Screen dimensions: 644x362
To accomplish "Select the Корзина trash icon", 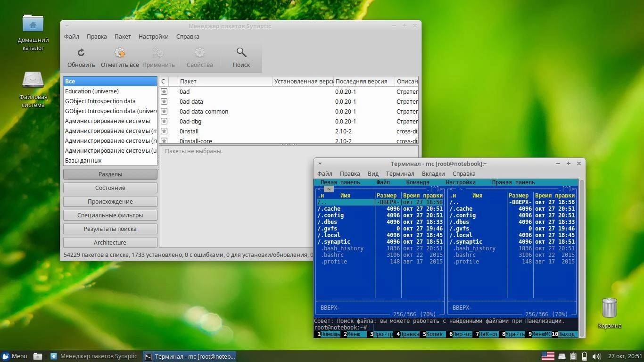I will (x=610, y=308).
